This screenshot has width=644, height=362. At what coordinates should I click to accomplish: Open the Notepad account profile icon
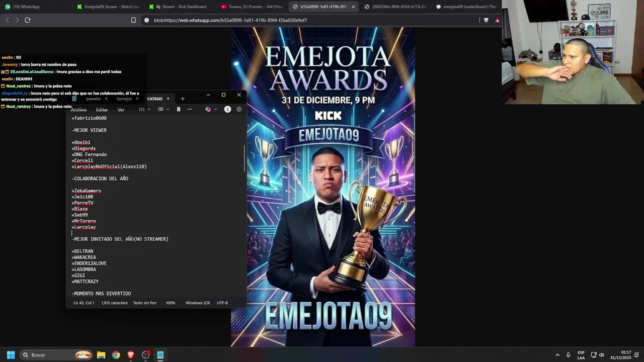(x=227, y=109)
